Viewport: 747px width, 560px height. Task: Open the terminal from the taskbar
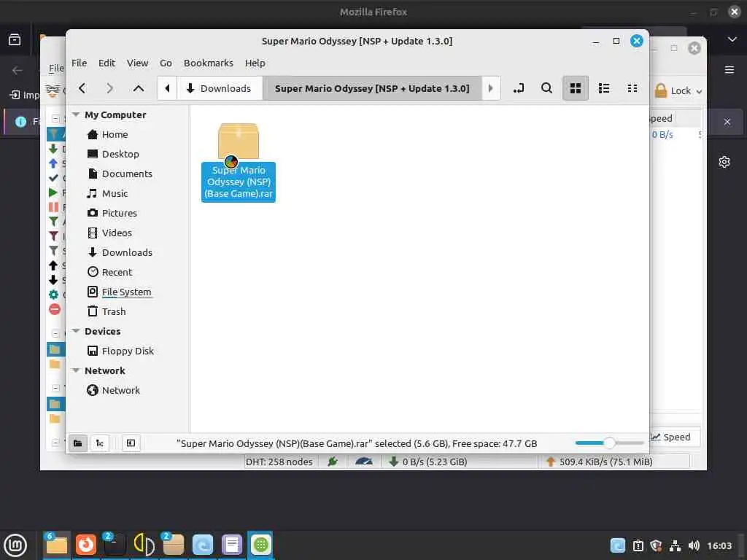click(115, 545)
